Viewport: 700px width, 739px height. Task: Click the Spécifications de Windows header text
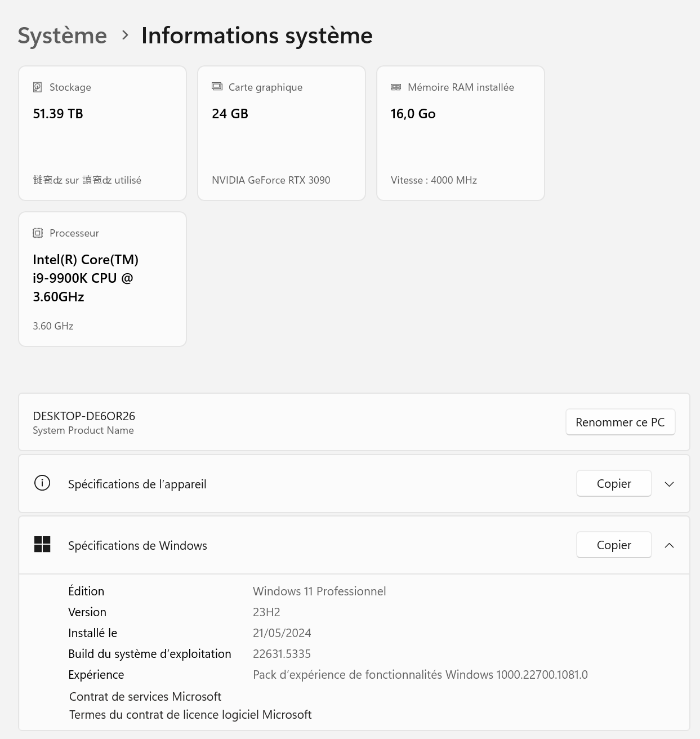coord(137,546)
